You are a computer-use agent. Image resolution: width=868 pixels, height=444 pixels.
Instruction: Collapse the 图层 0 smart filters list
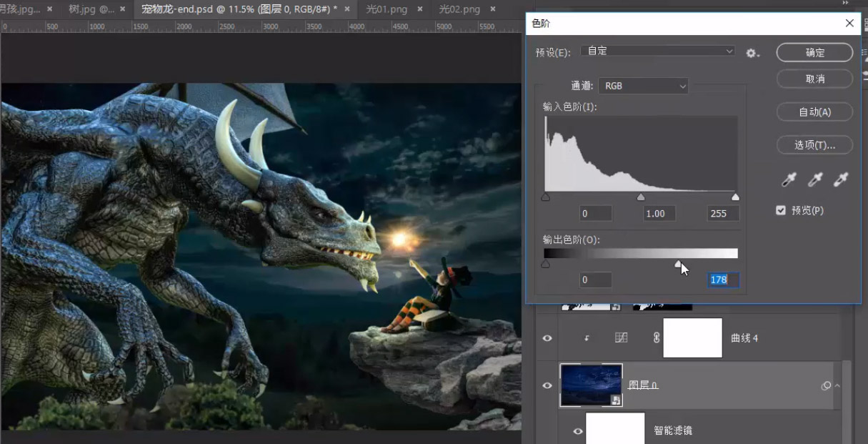click(x=837, y=385)
